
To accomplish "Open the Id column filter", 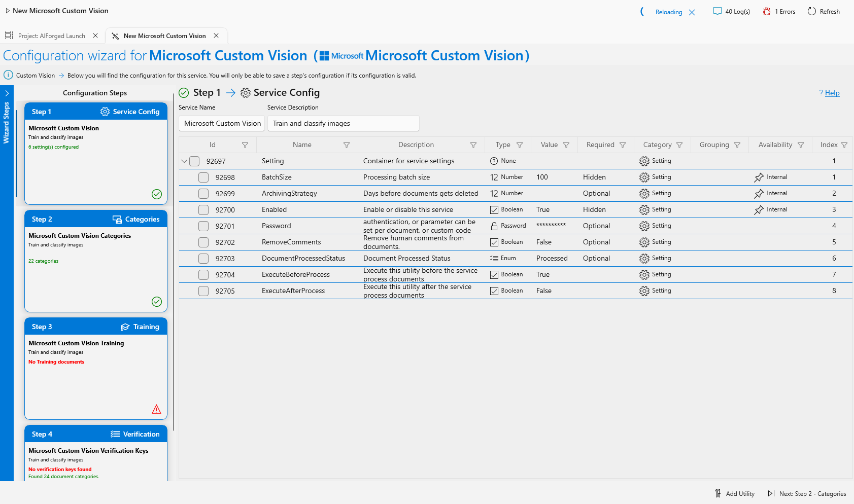I will point(245,145).
